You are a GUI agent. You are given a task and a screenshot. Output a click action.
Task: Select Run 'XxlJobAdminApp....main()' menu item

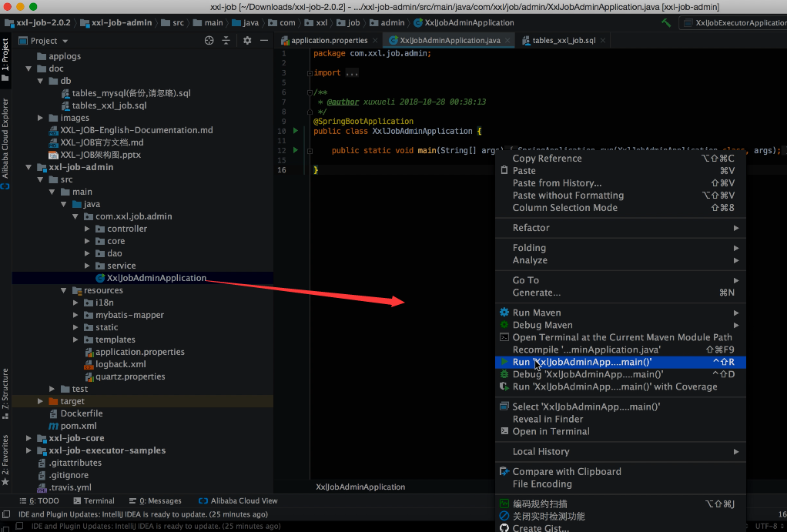click(621, 362)
